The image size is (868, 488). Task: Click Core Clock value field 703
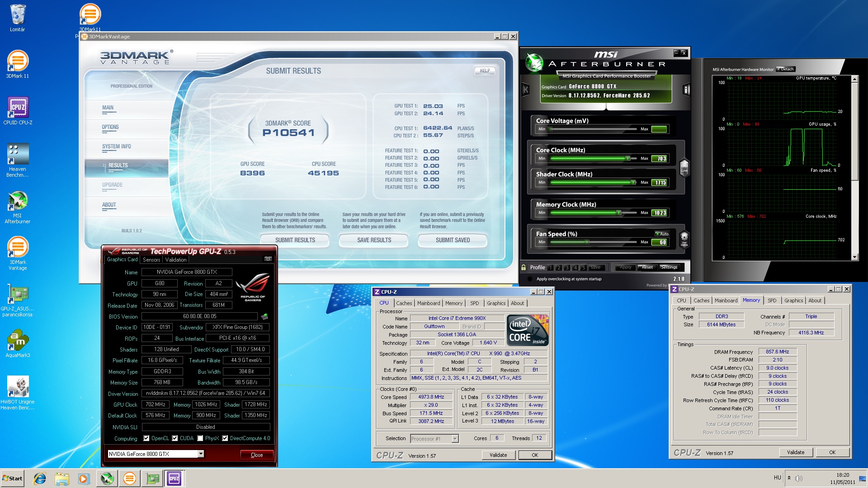point(660,159)
